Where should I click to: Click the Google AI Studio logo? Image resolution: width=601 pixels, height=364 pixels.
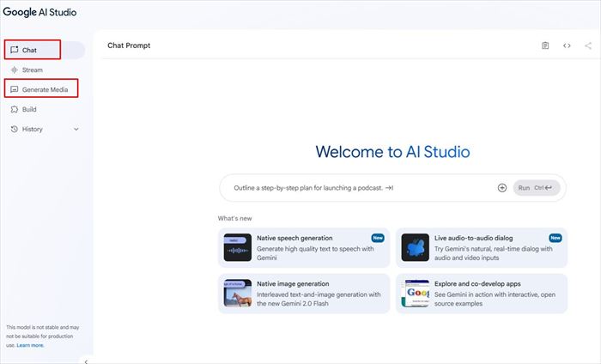(x=39, y=12)
